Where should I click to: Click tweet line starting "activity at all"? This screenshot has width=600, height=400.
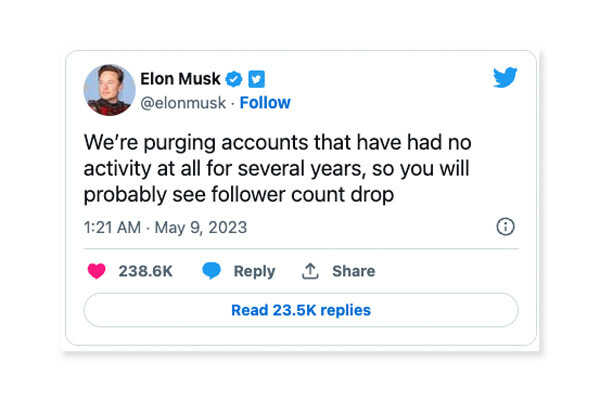click(x=297, y=168)
